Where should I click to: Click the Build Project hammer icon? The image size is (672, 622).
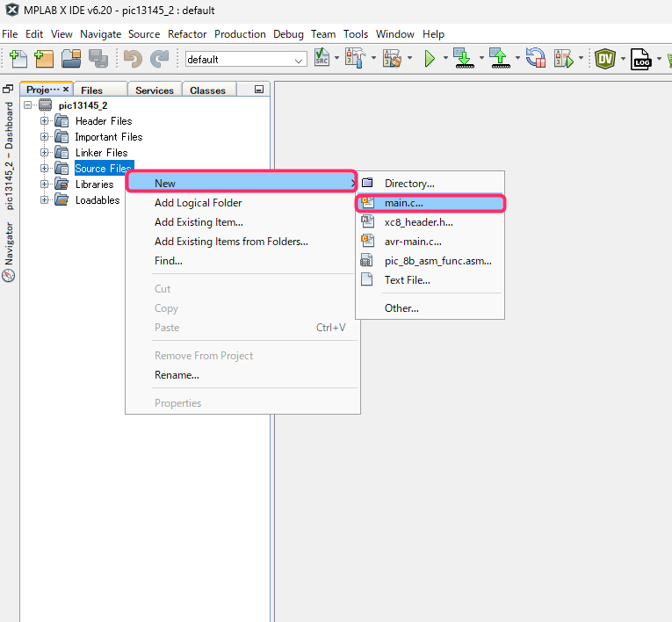pyautogui.click(x=355, y=59)
